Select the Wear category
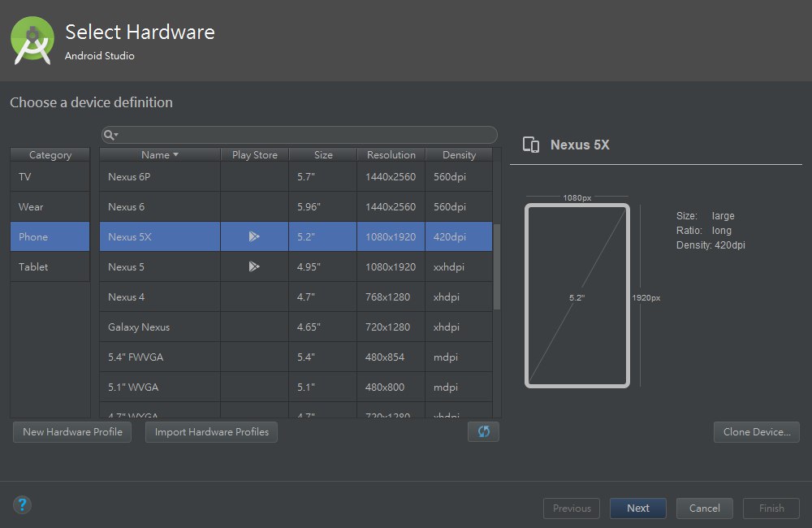812x528 pixels. (x=50, y=207)
